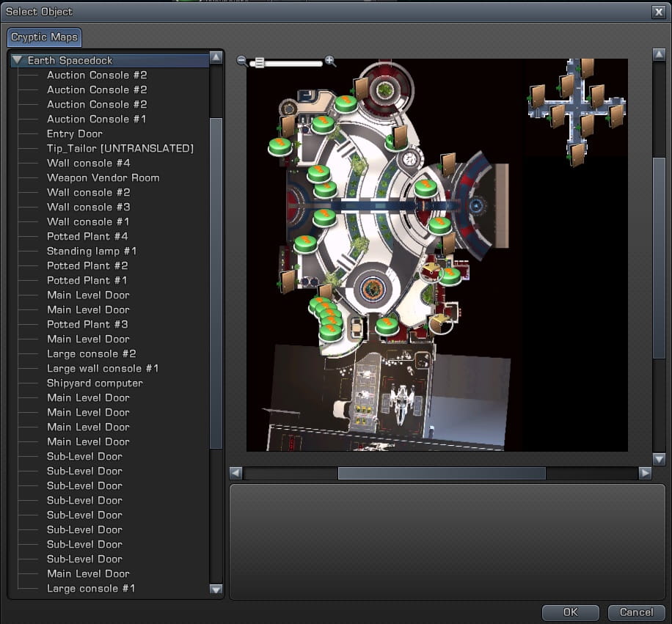This screenshot has width=672, height=624.
Task: Click the zoom out magnifier icon
Action: [241, 62]
